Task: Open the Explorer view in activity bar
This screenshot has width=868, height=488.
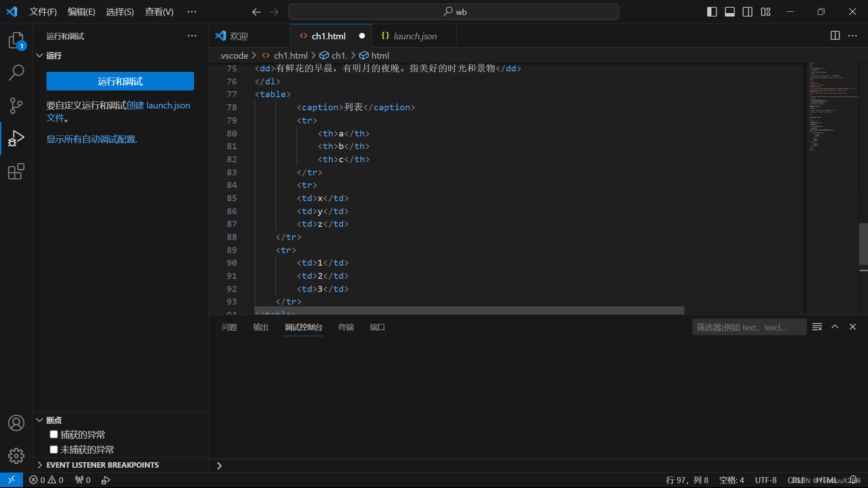Action: click(x=16, y=40)
